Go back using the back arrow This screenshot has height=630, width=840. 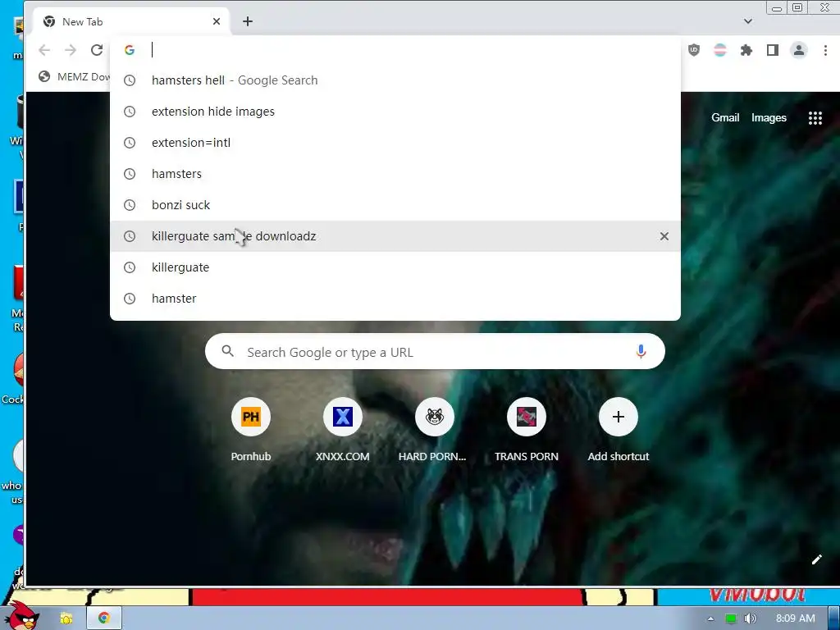[44, 50]
